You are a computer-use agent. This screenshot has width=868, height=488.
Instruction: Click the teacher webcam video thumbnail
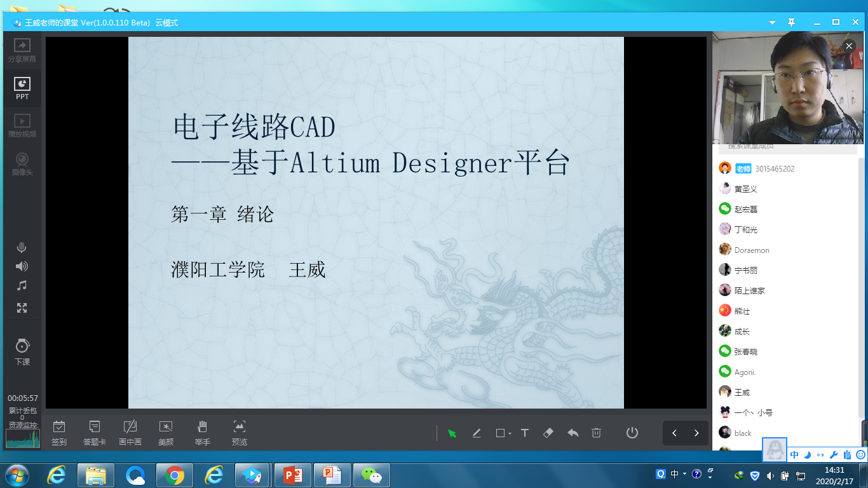788,88
